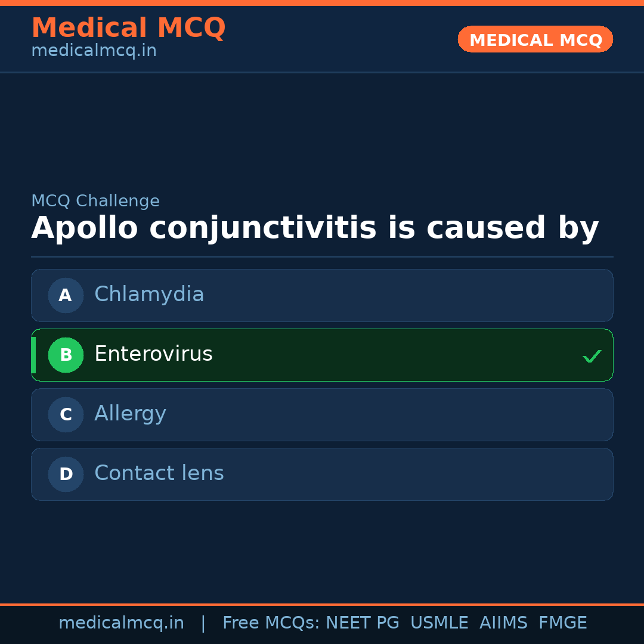Click NEET PG in the footer
This screenshot has height=644, width=644.
(363, 623)
